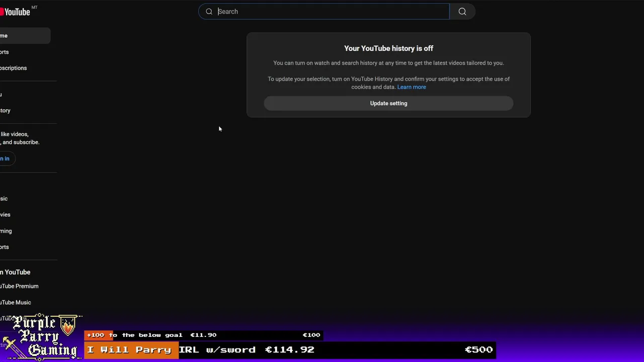This screenshot has width=644, height=362.
Task: Click the '+100 to the below goal' progress bar
Action: [203, 335]
